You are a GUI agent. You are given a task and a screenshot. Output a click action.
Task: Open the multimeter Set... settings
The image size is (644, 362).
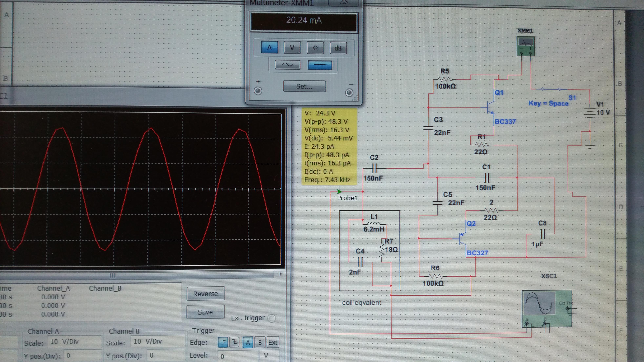[x=304, y=86]
